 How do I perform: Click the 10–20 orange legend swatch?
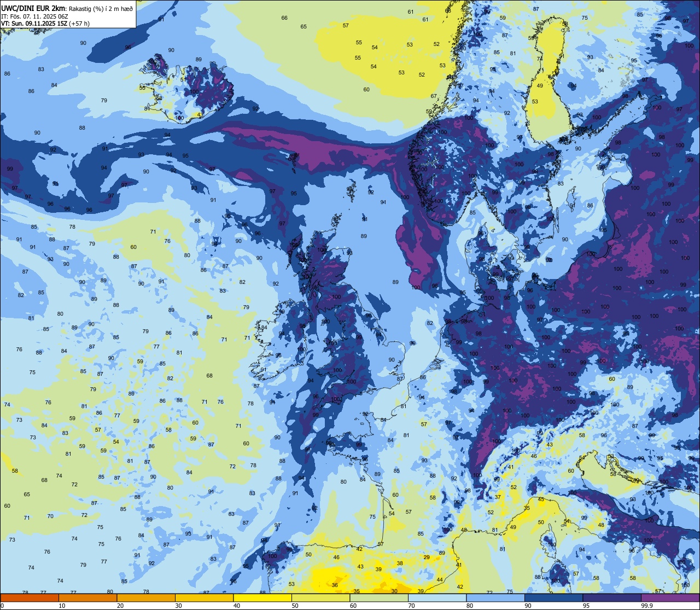[87, 598]
